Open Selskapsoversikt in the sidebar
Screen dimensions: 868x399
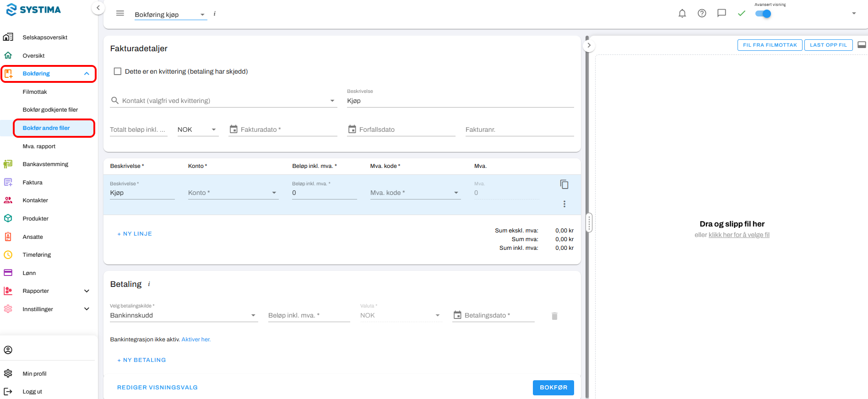45,38
